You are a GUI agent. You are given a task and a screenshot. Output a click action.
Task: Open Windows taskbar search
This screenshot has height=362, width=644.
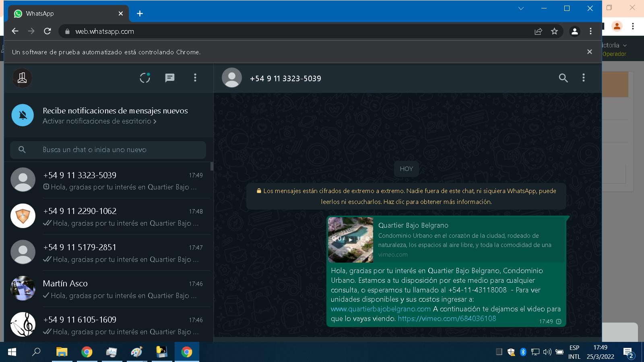pyautogui.click(x=36, y=352)
